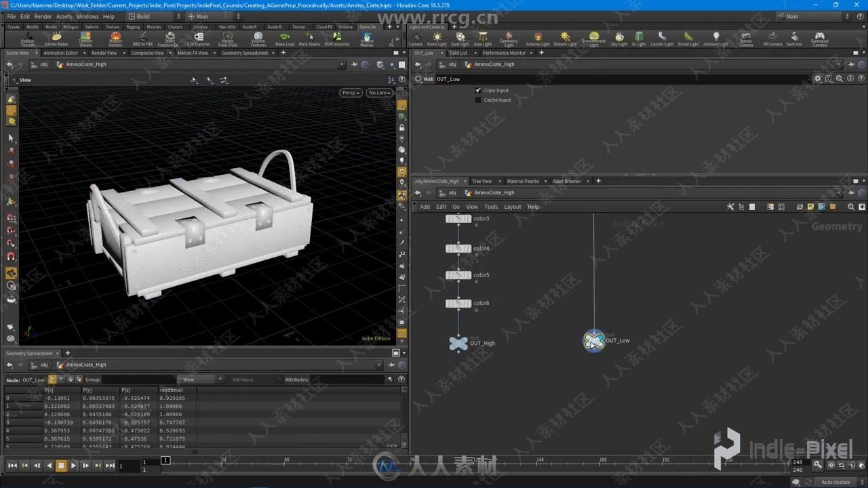Select the Static Fracture Export tool

[x=170, y=39]
